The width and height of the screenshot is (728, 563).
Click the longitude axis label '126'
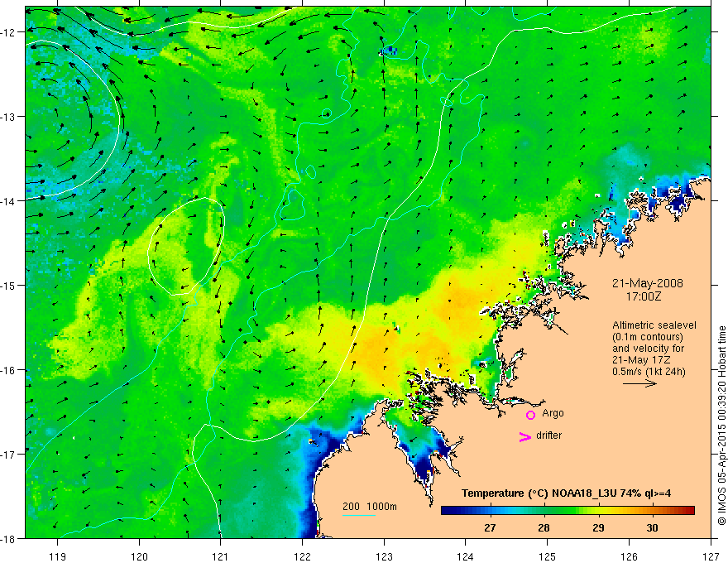629,556
